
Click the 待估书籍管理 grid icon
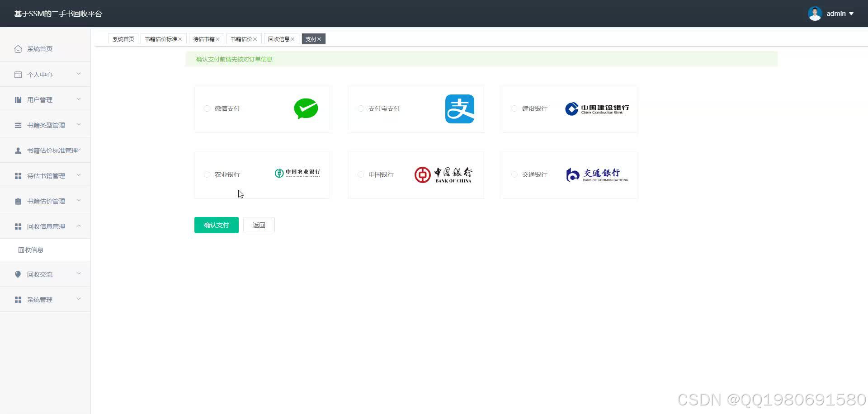pyautogui.click(x=18, y=175)
